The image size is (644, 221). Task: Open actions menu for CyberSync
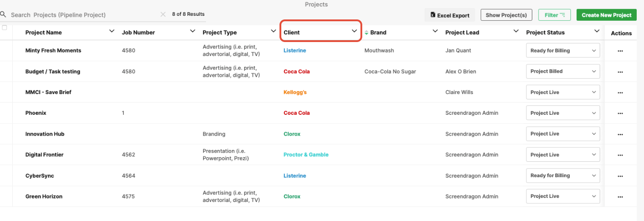click(x=620, y=176)
